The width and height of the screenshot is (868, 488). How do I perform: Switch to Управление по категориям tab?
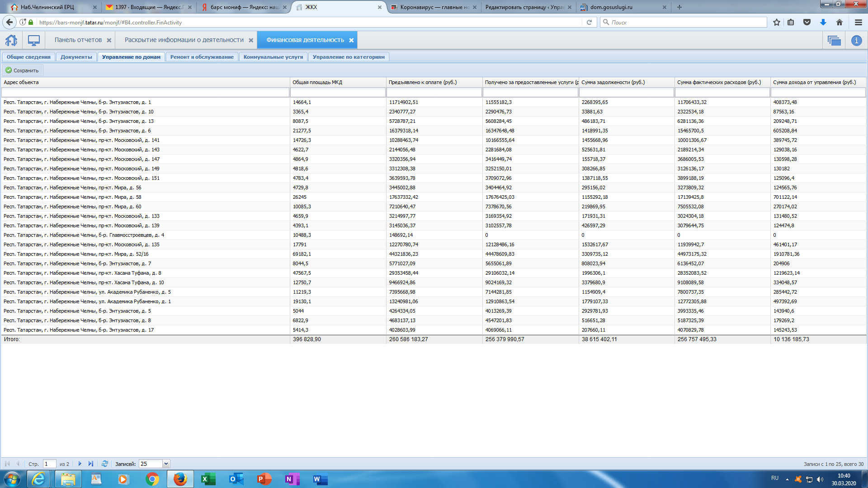349,57
